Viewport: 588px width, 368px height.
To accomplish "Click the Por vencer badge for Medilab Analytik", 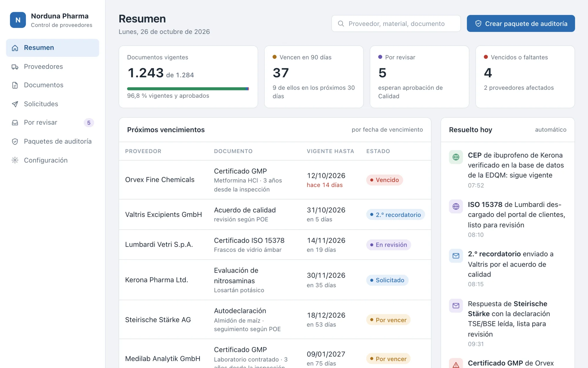I will tap(388, 359).
